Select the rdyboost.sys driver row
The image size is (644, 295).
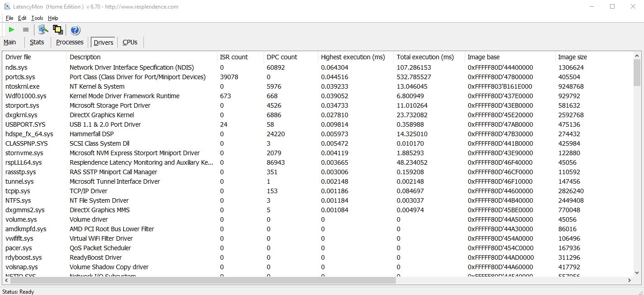[317, 257]
